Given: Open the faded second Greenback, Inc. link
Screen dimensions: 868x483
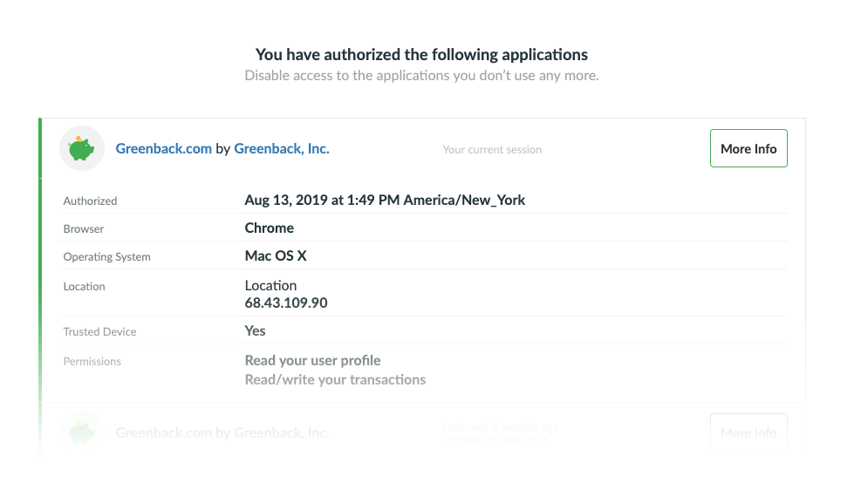Looking at the screenshot, I should tap(282, 432).
